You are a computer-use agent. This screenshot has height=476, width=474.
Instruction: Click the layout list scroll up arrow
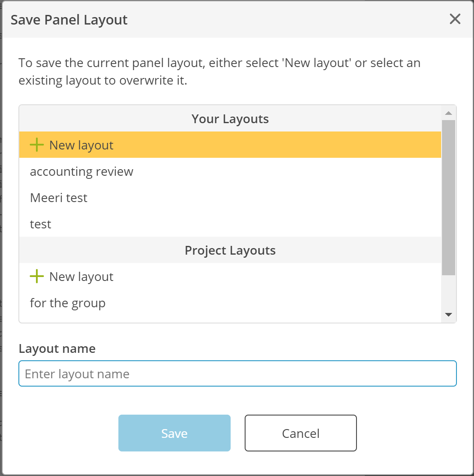tap(449, 113)
